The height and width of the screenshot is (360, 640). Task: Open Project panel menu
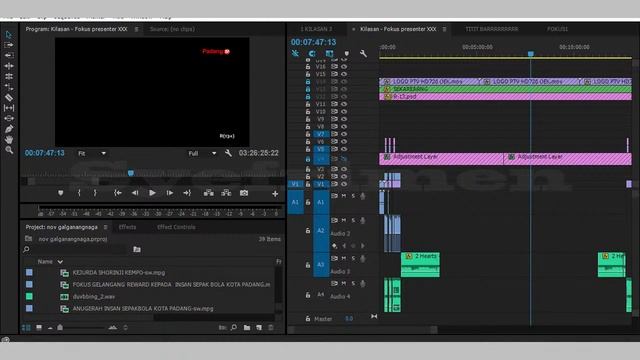pos(105,227)
